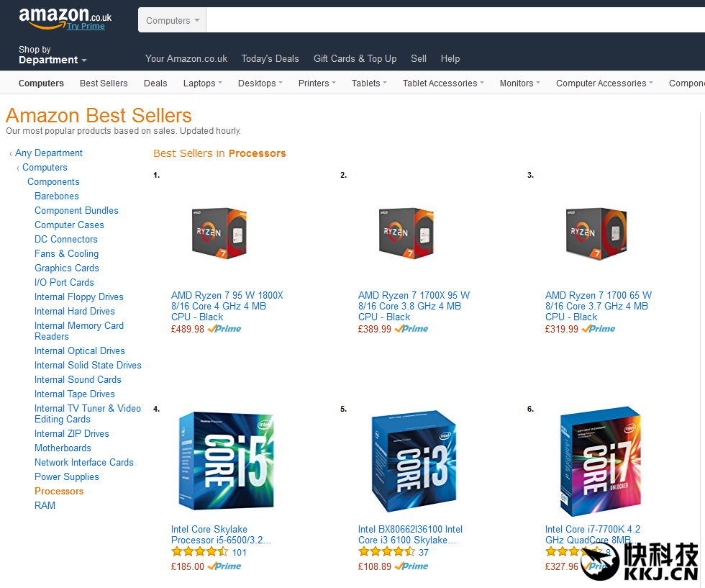The width and height of the screenshot is (705, 588).
Task: Click the star rating of the i5-6500
Action: pyautogui.click(x=200, y=551)
